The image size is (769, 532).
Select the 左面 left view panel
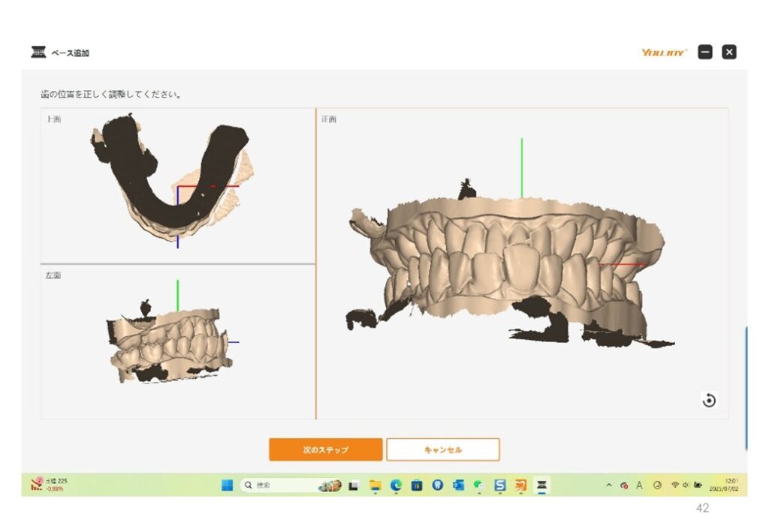177,341
